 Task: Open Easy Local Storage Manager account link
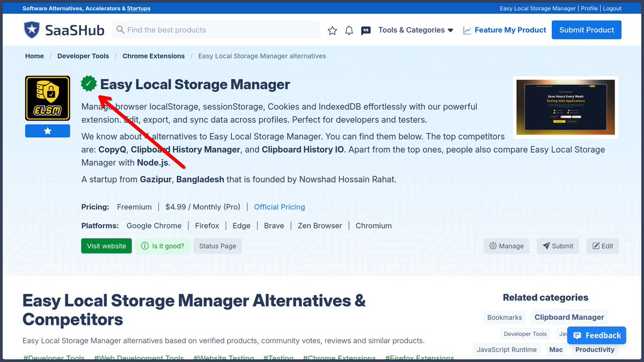pos(538,9)
